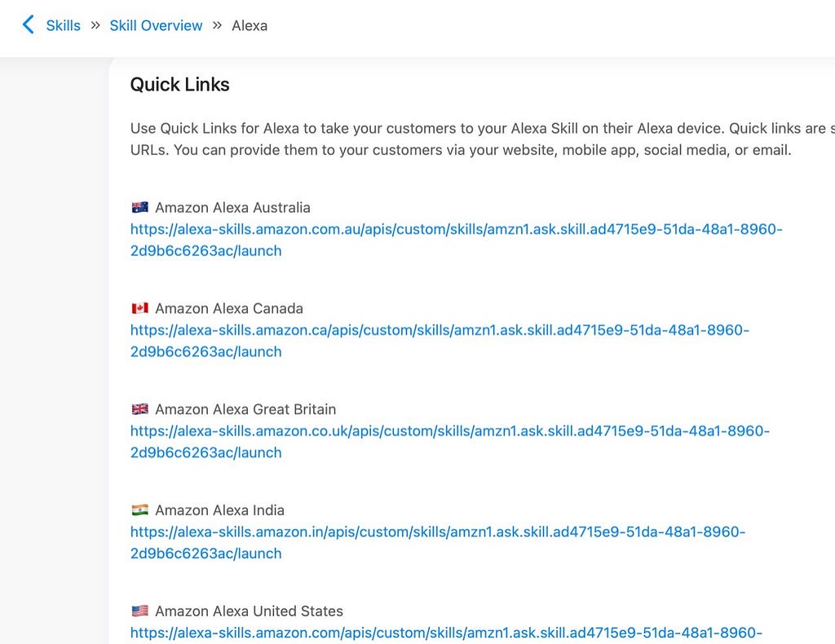Click the Great Britain flag icon
This screenshot has height=644, width=835.
(140, 408)
